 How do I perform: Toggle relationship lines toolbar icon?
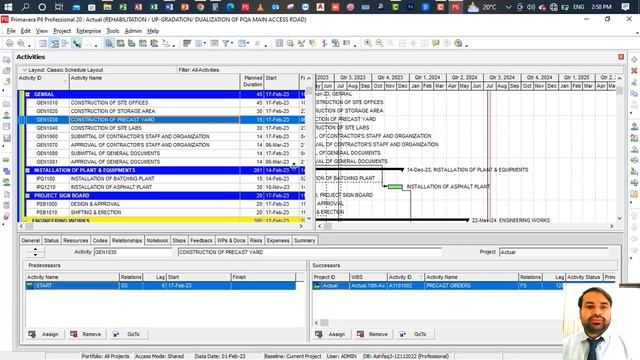(76, 43)
